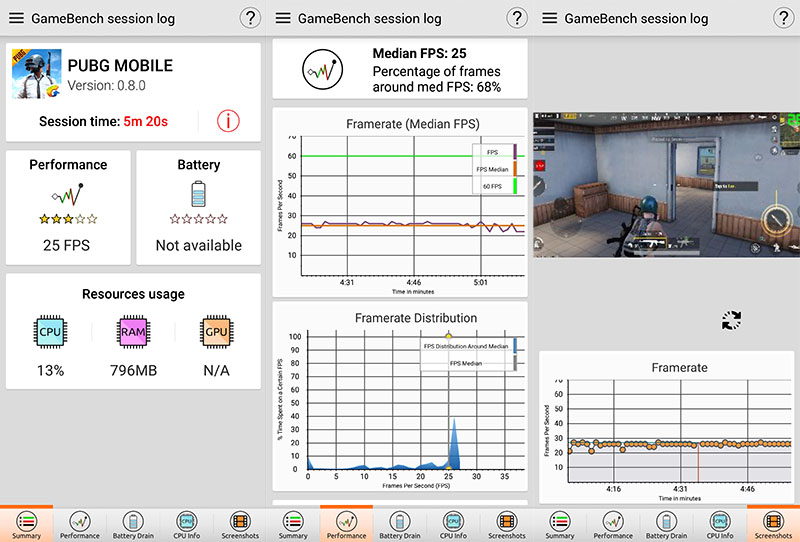Open hamburger menu in right panel

(549, 18)
